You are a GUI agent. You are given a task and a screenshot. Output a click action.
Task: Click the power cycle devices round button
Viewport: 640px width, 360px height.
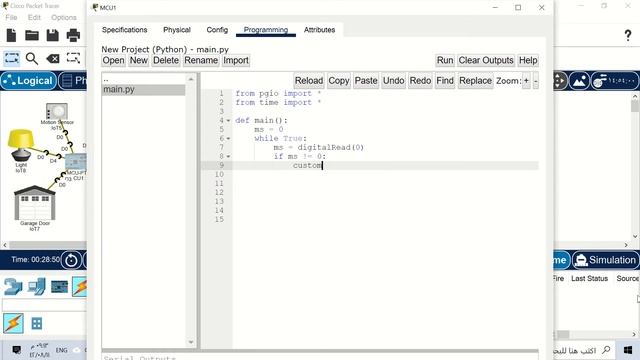pos(71,260)
